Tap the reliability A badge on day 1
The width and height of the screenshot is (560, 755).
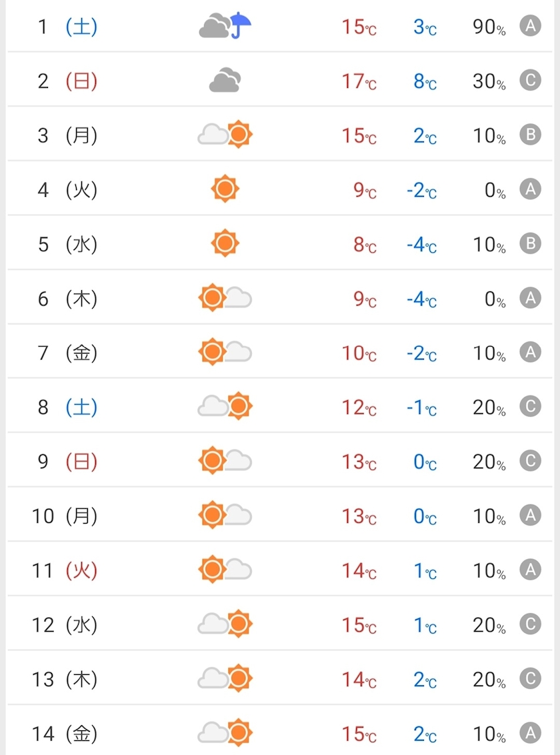[530, 27]
